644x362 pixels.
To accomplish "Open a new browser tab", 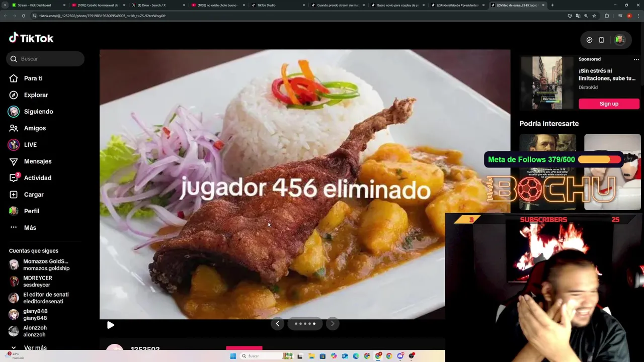I will [552, 5].
